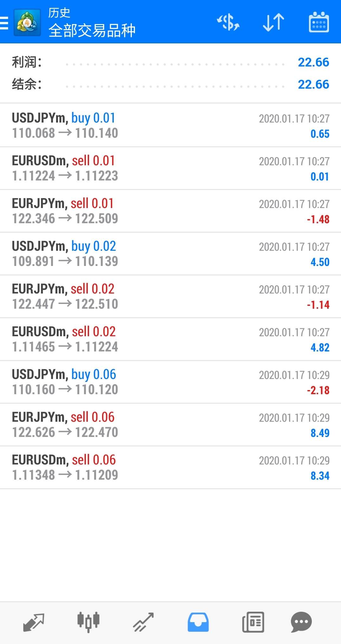Open the News tab
341x644 pixels.
tap(253, 622)
